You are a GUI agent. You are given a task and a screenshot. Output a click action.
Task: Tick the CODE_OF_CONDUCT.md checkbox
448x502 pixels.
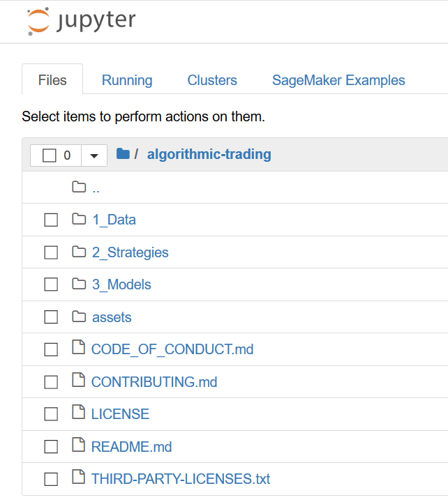51,349
